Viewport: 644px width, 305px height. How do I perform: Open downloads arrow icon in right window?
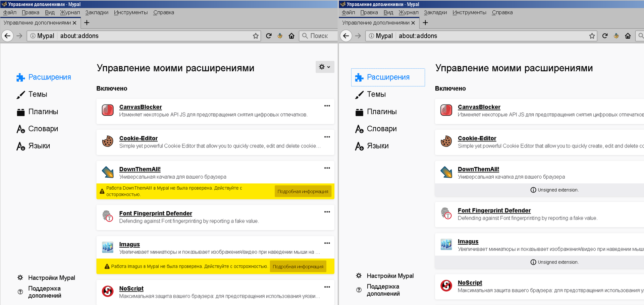pyautogui.click(x=616, y=36)
